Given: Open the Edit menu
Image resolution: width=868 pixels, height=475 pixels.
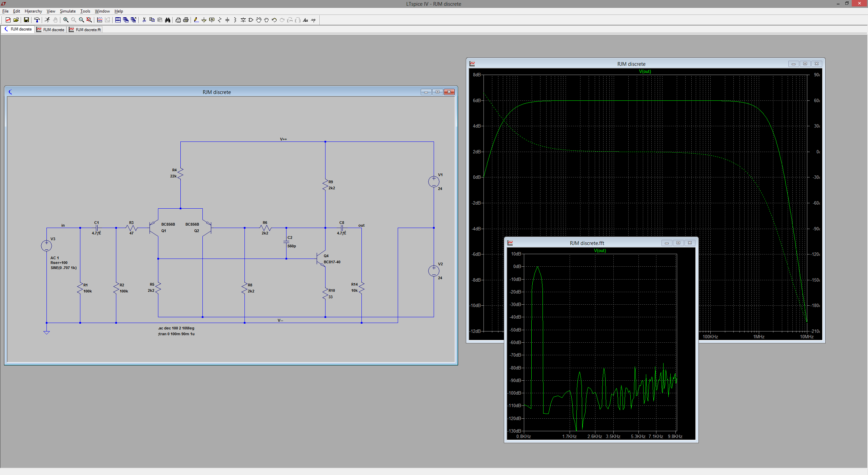Looking at the screenshot, I should point(17,11).
